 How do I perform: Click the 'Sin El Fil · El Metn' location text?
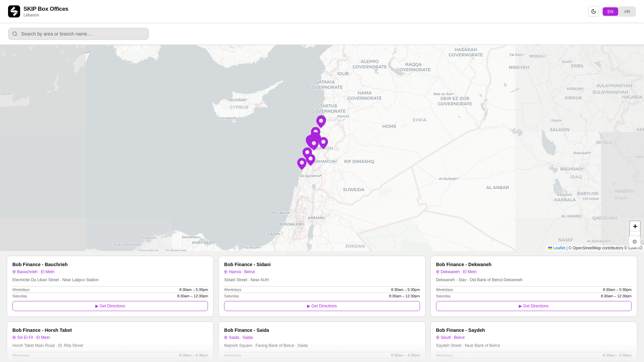pyautogui.click(x=34, y=338)
